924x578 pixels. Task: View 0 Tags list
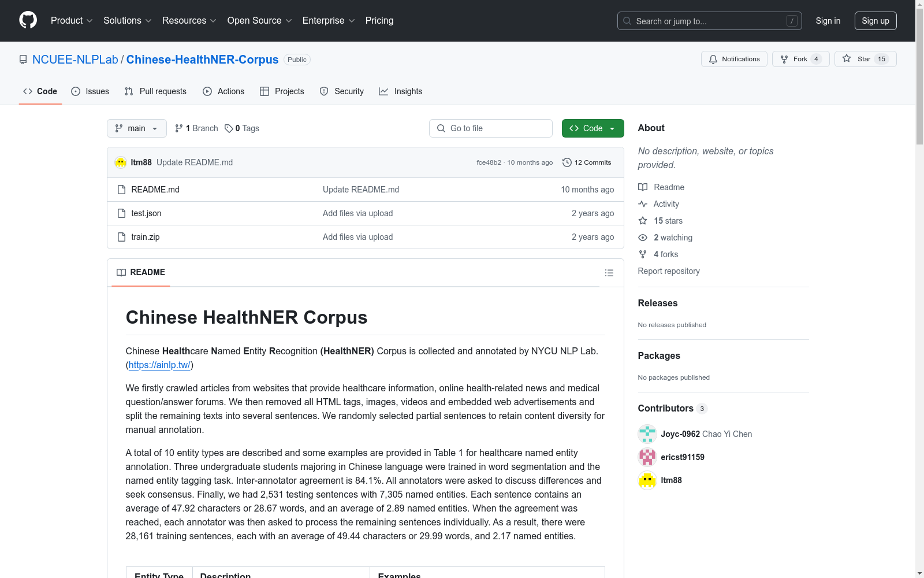coord(242,128)
